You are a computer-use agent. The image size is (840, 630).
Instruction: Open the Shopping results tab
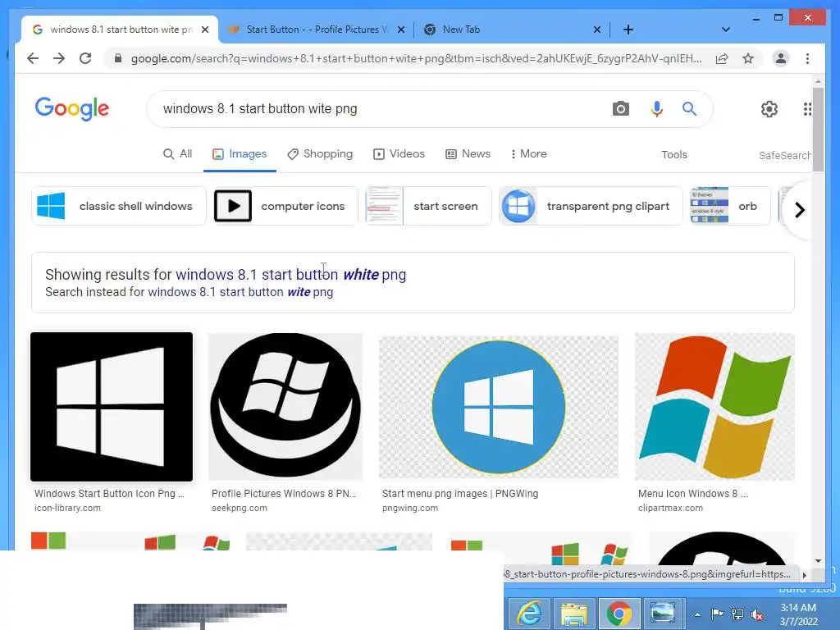320,154
